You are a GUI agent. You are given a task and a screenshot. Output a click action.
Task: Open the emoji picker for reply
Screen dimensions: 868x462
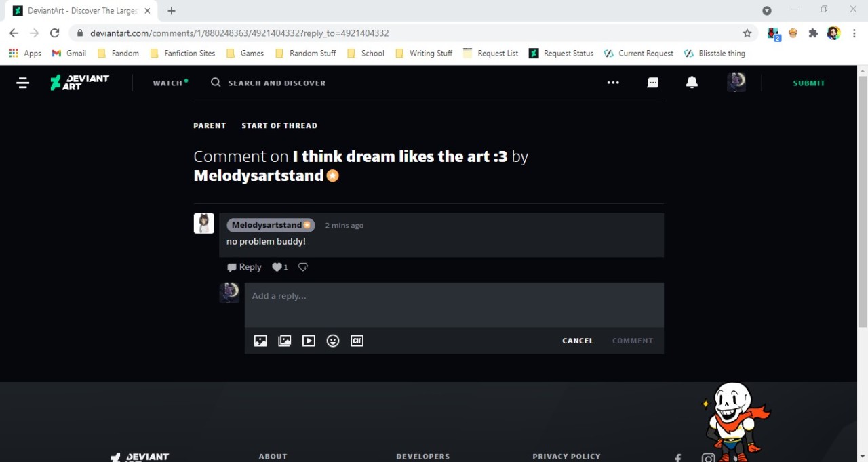[x=333, y=341]
